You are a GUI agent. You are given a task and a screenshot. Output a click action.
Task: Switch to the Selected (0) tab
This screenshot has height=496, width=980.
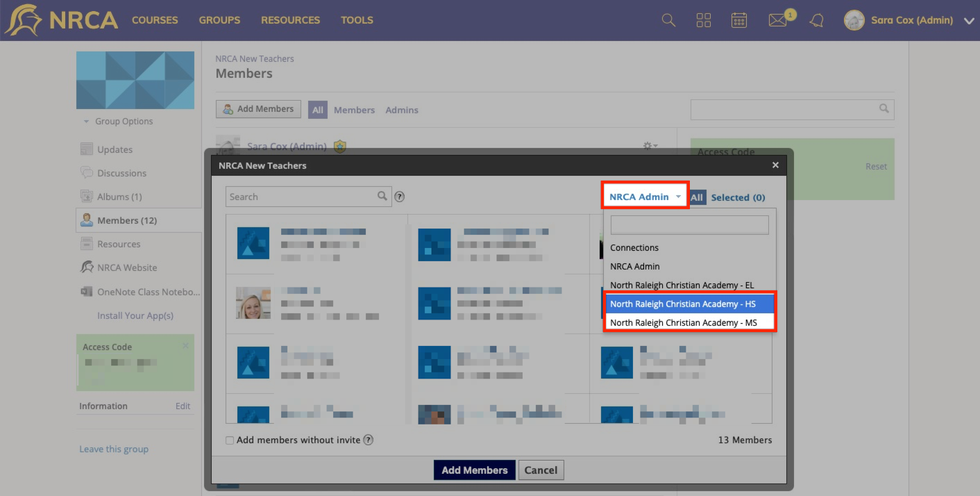[738, 197]
